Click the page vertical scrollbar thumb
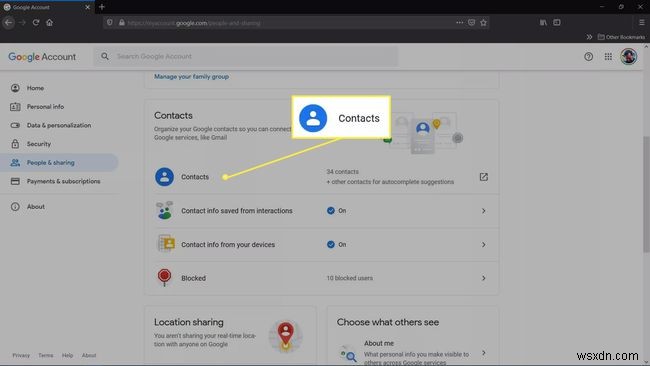Image resolution: width=650 pixels, height=366 pixels. pos(646,194)
